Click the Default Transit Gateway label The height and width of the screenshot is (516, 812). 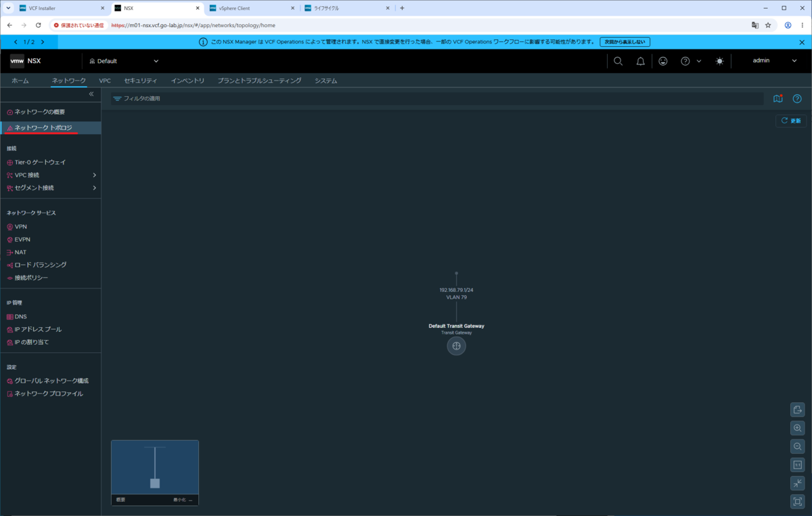tap(456, 326)
